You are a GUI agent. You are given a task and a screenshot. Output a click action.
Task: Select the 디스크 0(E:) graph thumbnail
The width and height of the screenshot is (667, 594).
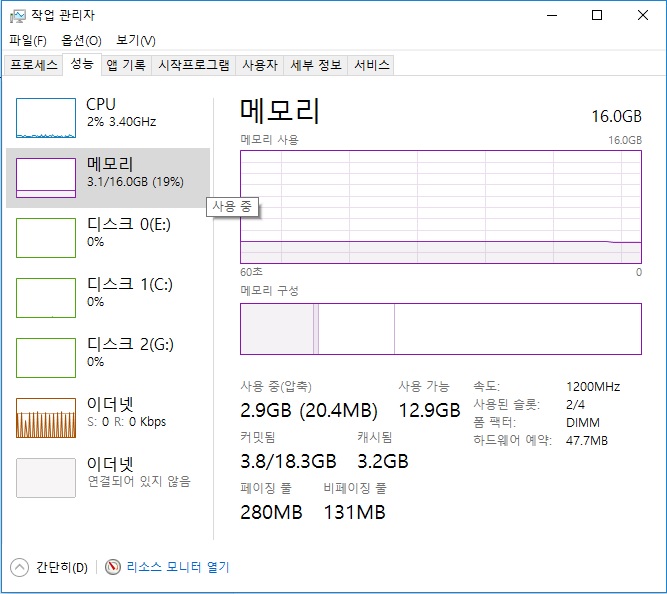click(x=46, y=238)
